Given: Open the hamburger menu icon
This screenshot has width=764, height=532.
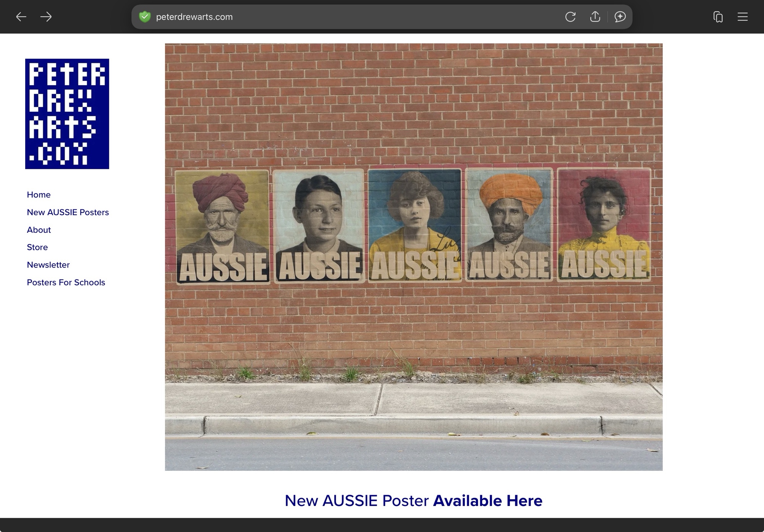Looking at the screenshot, I should pos(742,17).
